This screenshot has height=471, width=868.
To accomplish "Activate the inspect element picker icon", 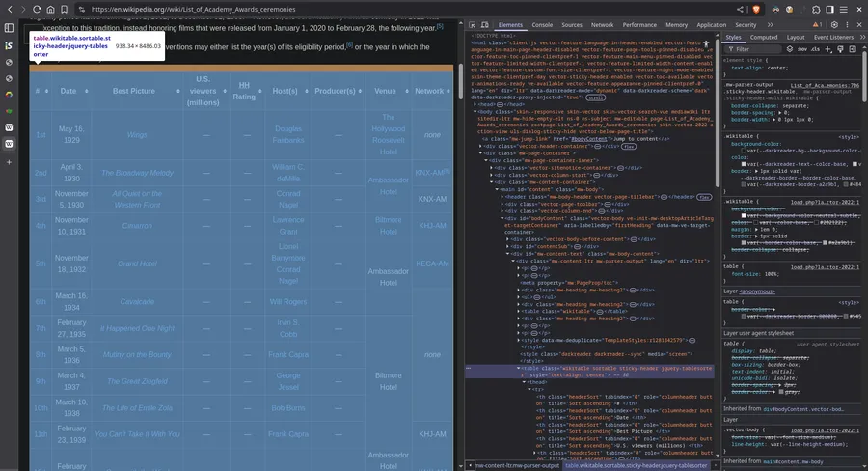I will pos(474,25).
